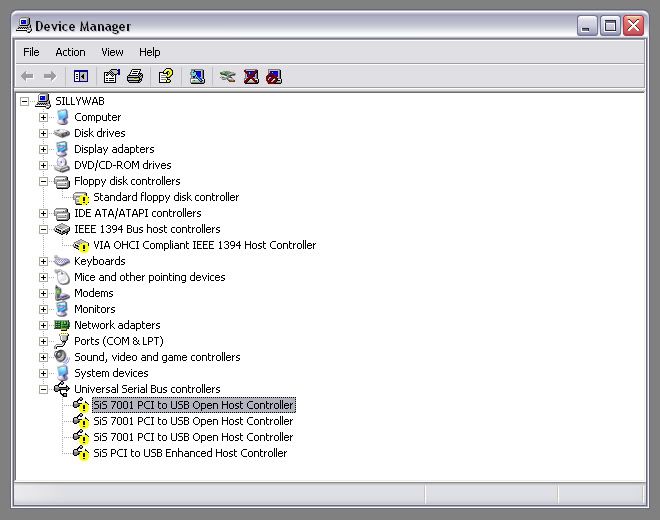Toggle the console tree show/hide toolbar icon
Image resolution: width=660 pixels, height=520 pixels.
pos(81,76)
